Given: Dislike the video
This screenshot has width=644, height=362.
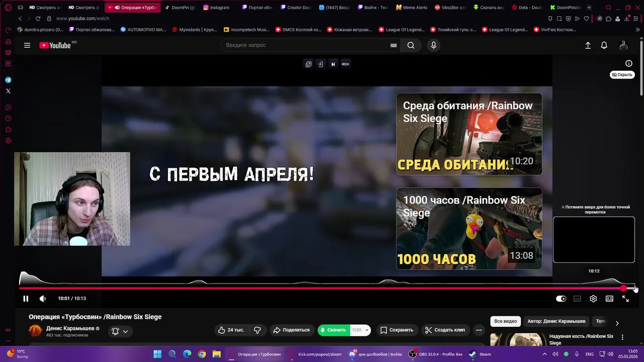Looking at the screenshot, I should tap(258, 330).
